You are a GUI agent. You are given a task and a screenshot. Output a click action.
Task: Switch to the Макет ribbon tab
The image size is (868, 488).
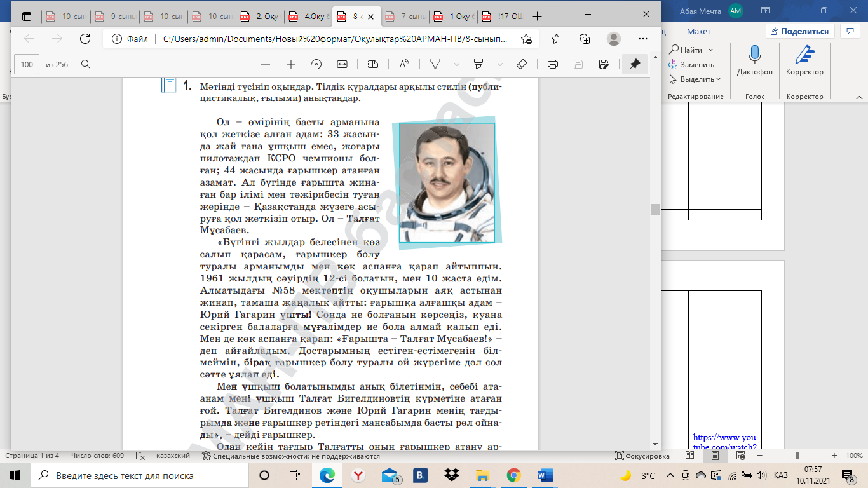[x=698, y=31]
